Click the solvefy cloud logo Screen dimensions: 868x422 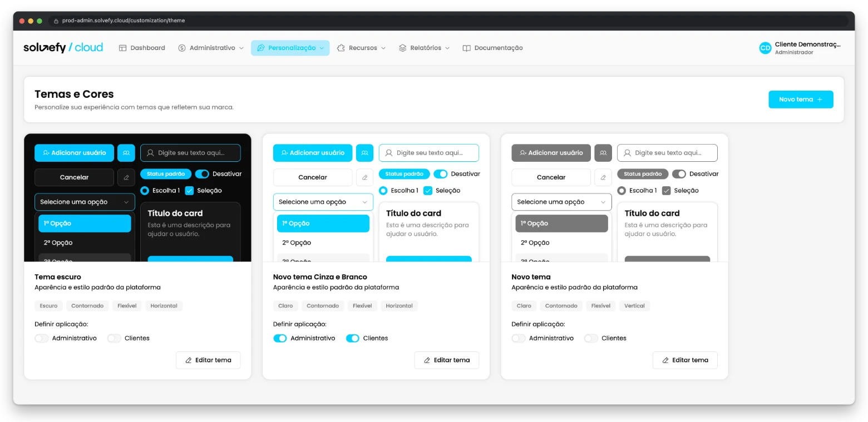tap(63, 48)
